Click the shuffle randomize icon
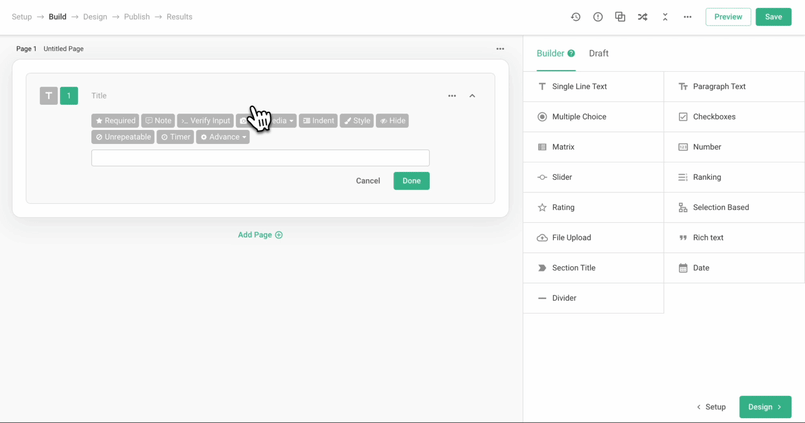This screenshot has width=805, height=423. pos(643,17)
